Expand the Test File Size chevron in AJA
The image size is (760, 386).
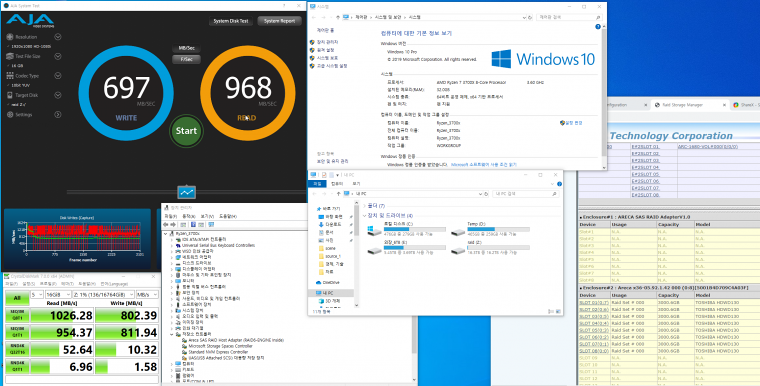[58, 56]
